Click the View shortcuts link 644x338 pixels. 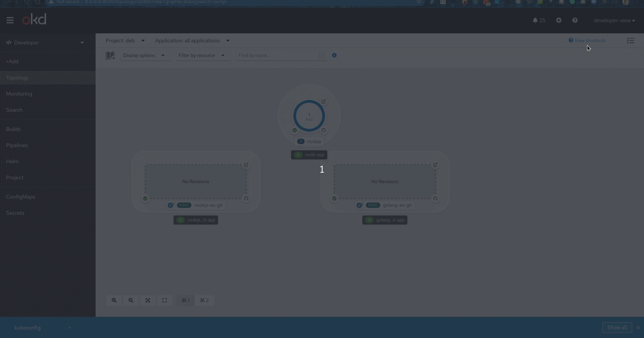587,40
